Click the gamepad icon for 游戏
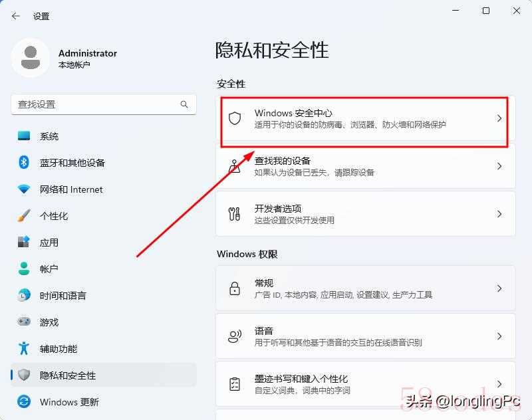This screenshot has width=532, height=420. click(24, 322)
